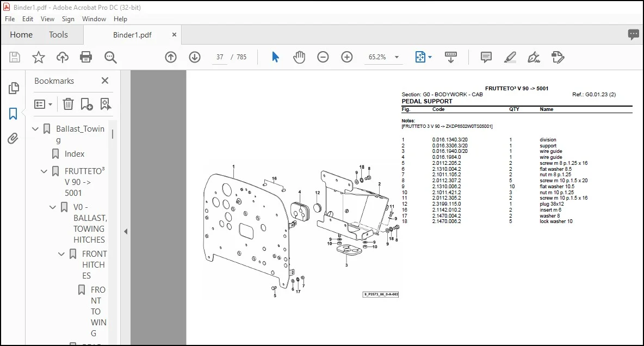Screen dimensions: 644x346
Task: Print the document
Action: (86, 57)
